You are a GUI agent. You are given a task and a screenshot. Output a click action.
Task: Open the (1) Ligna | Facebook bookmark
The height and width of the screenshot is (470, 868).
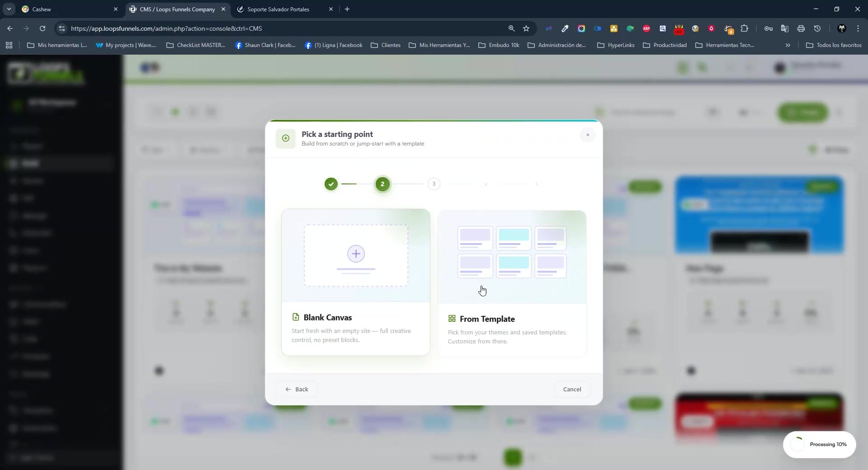click(x=334, y=45)
